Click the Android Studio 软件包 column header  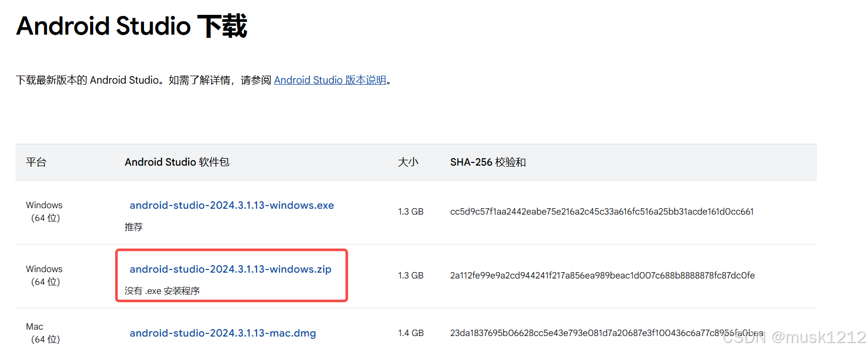coord(177,162)
